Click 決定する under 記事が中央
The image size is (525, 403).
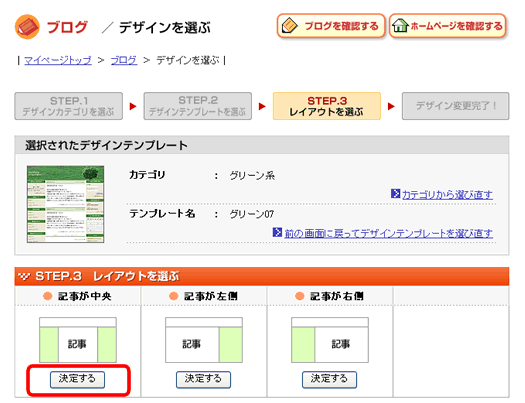(x=77, y=380)
